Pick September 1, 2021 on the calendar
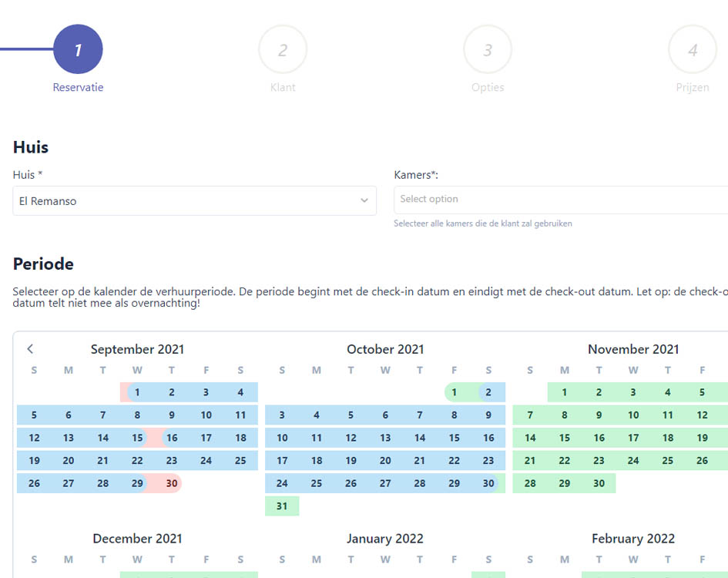Viewport: 728px width, 578px height. pos(137,392)
